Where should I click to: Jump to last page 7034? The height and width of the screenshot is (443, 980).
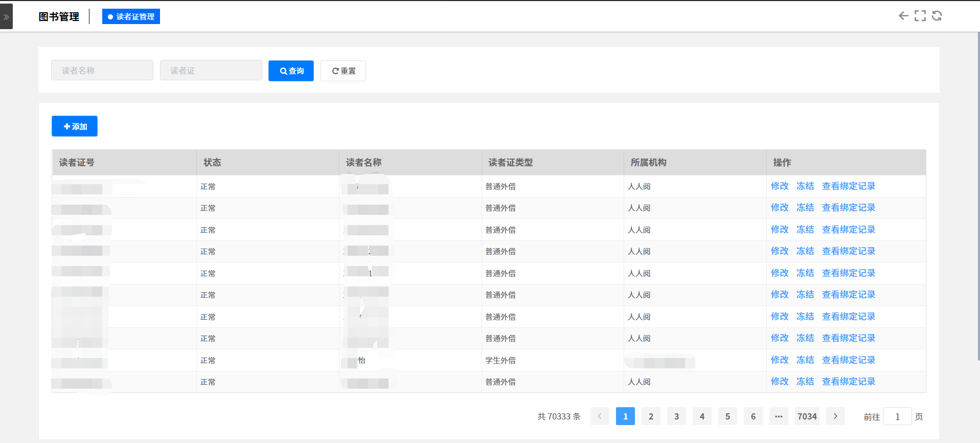[807, 416]
